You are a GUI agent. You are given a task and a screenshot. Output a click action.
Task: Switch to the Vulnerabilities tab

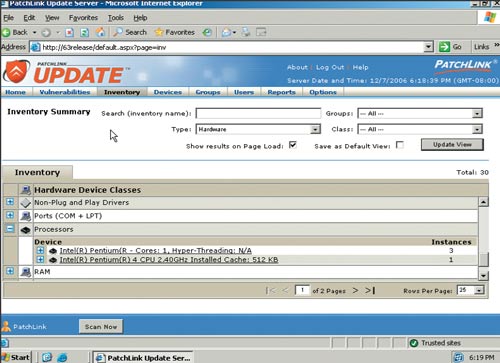pyautogui.click(x=65, y=92)
